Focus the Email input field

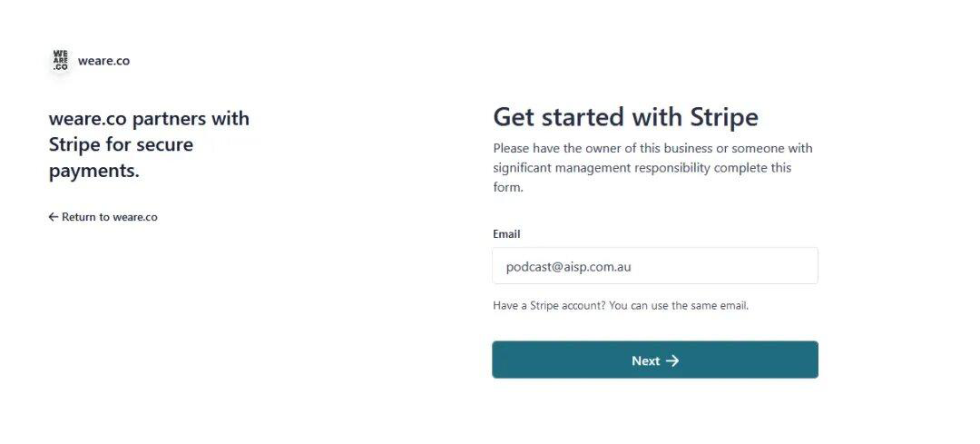(655, 266)
